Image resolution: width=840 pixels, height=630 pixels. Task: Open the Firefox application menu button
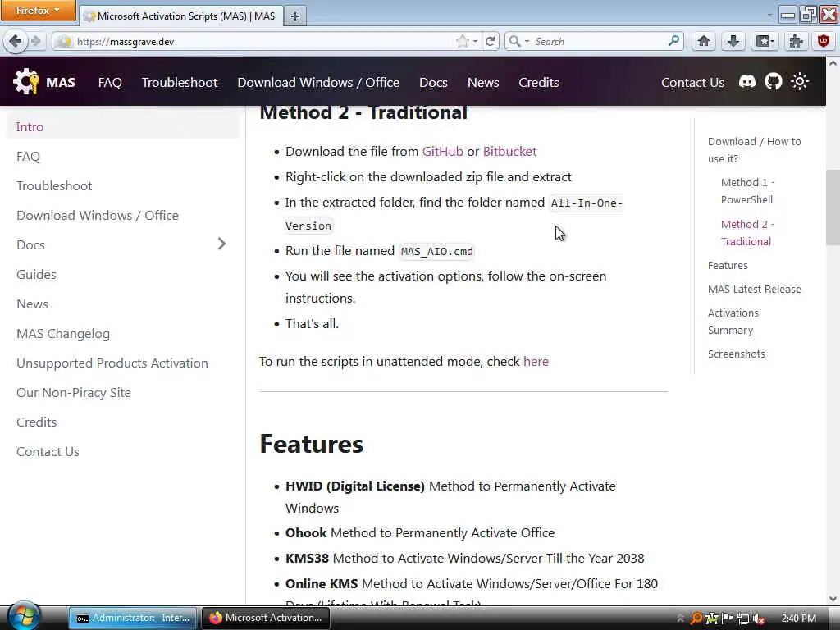click(38, 11)
